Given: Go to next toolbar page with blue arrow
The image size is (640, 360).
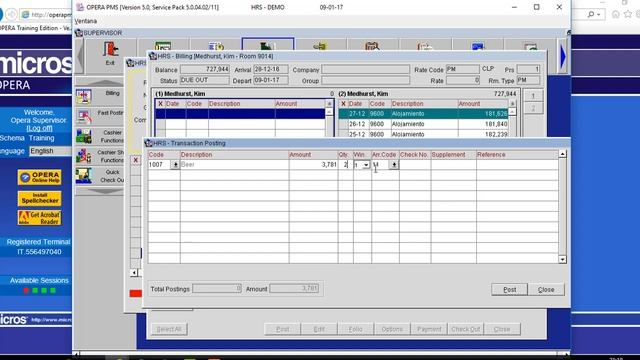Looking at the screenshot, I should tap(563, 57).
